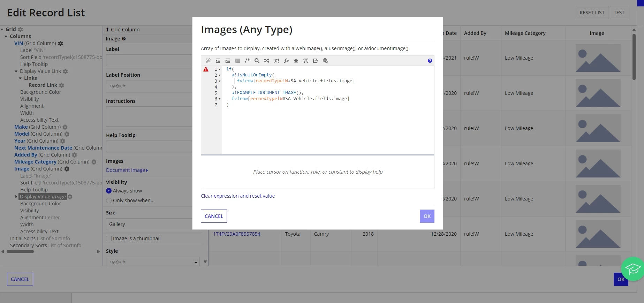
Task: Click Cancel at bottom of Edit Record List
Action: pos(20,279)
